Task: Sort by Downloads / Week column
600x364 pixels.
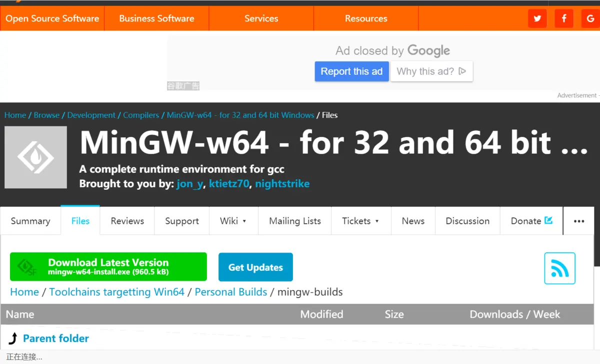Action: [x=515, y=315]
